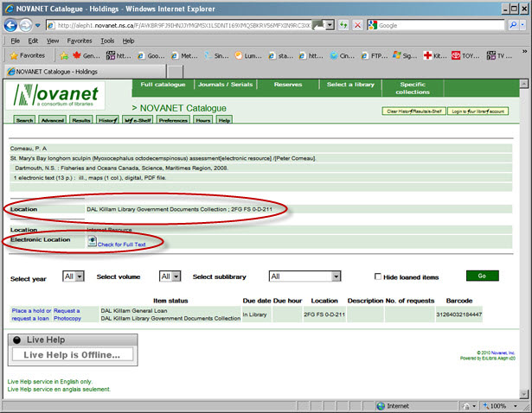Switch to the Journals / Serials tab
Screen dimensions: 532x413
(225, 85)
